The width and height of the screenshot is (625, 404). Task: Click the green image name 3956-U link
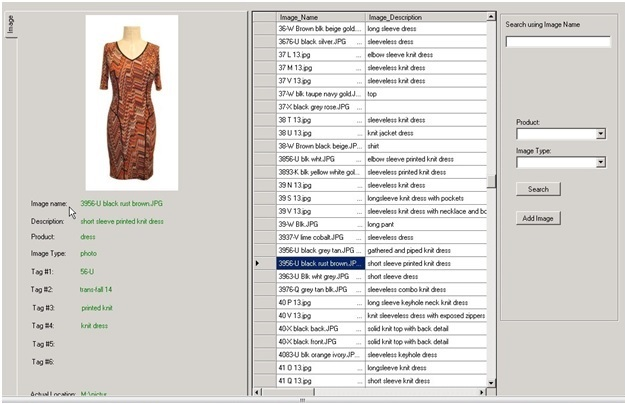[x=121, y=203]
